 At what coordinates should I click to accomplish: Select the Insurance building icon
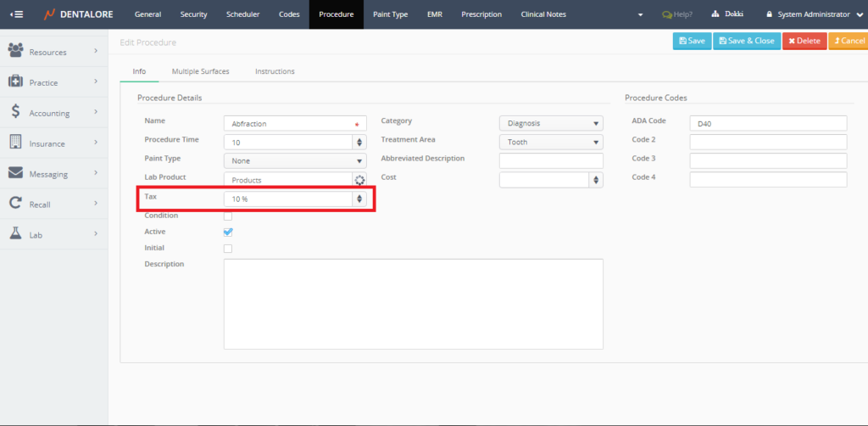click(15, 143)
